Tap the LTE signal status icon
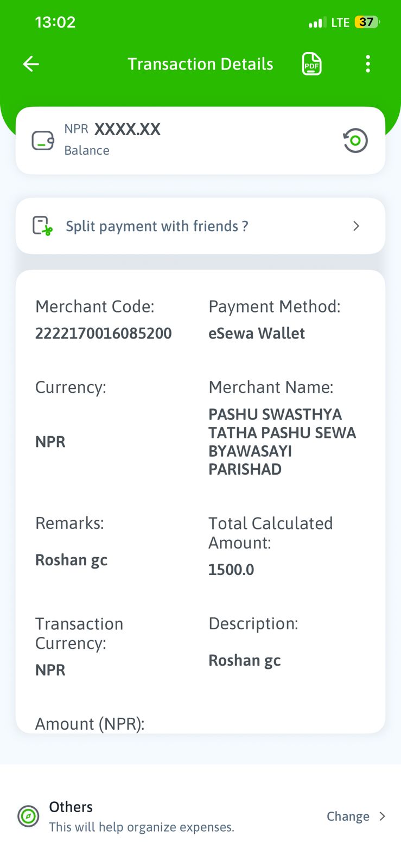401x868 pixels. click(340, 23)
